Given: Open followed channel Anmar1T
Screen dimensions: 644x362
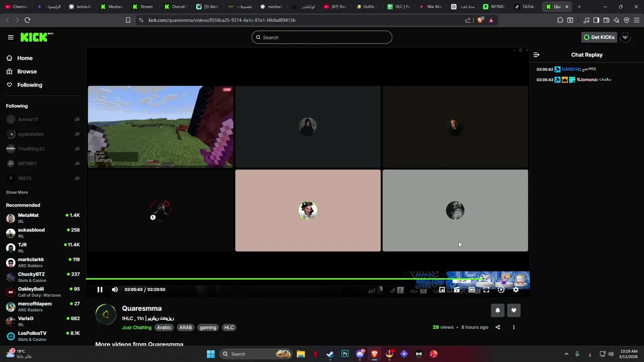Looking at the screenshot, I should click(x=43, y=120).
